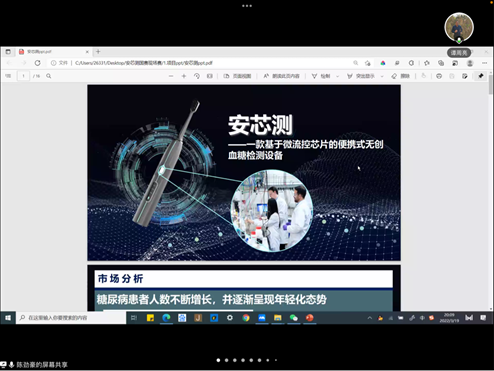This screenshot has height=371, width=494.
Task: Click the vertical scrollbar of PDF viewer
Action: (x=491, y=193)
